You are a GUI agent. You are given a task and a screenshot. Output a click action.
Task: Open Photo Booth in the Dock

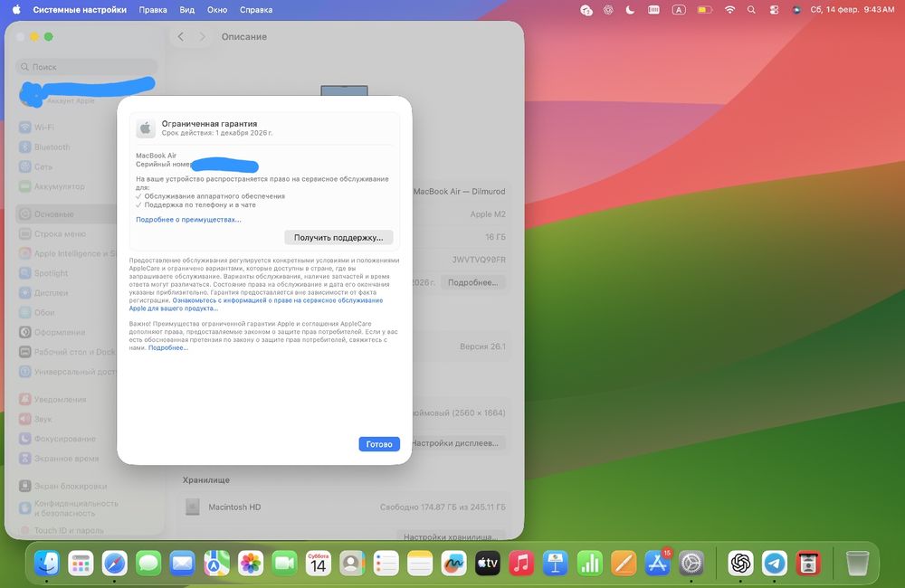click(808, 563)
